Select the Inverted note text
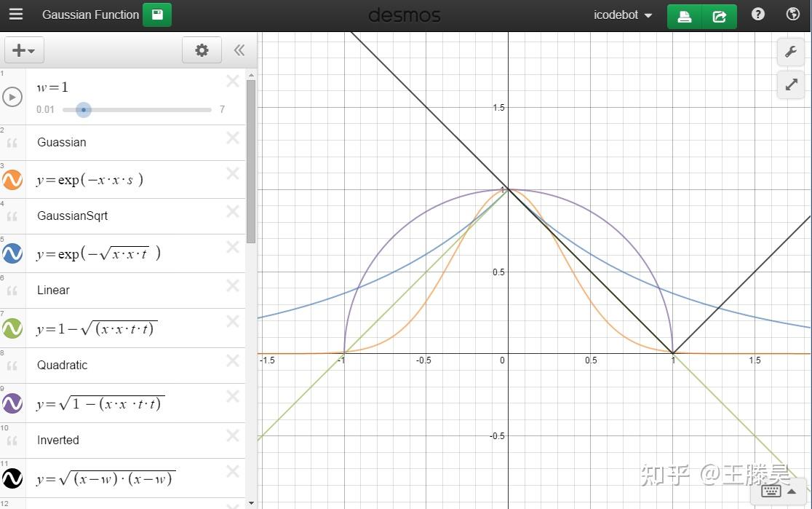This screenshot has height=509, width=812. point(58,441)
